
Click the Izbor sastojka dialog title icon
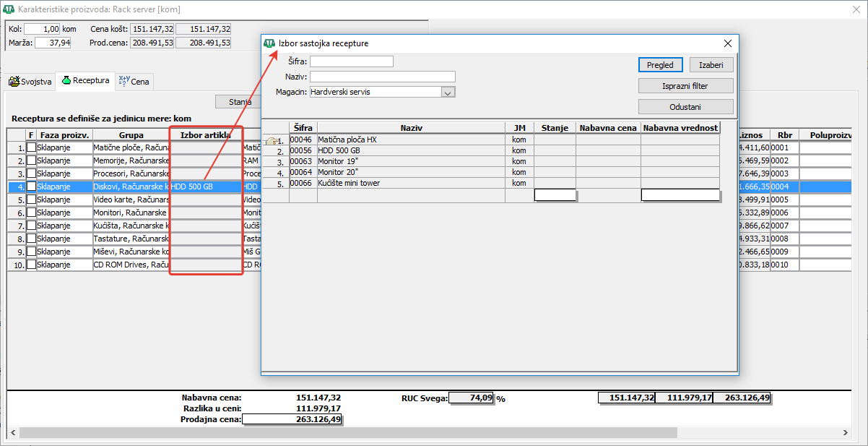(x=269, y=43)
